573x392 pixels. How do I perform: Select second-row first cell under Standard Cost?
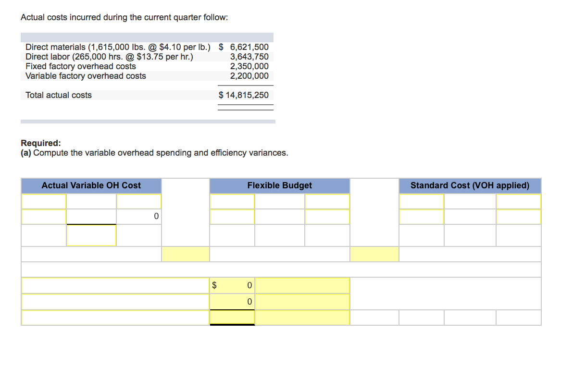(422, 217)
